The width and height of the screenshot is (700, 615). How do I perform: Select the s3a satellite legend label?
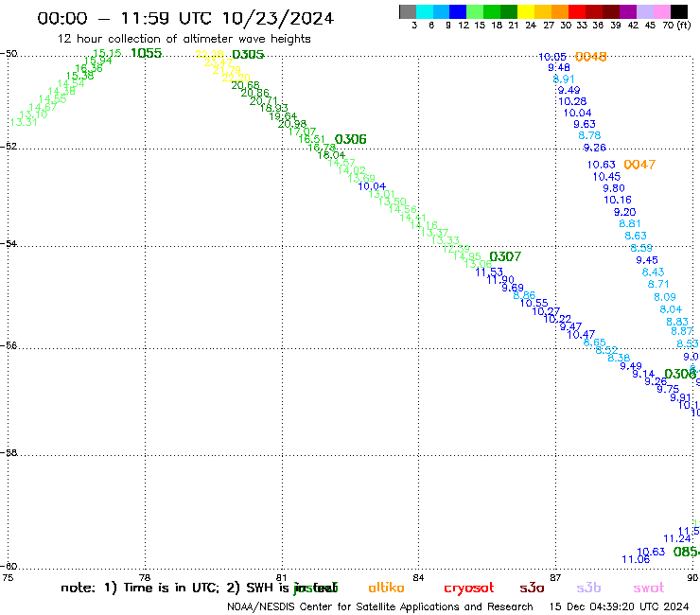pos(532,588)
